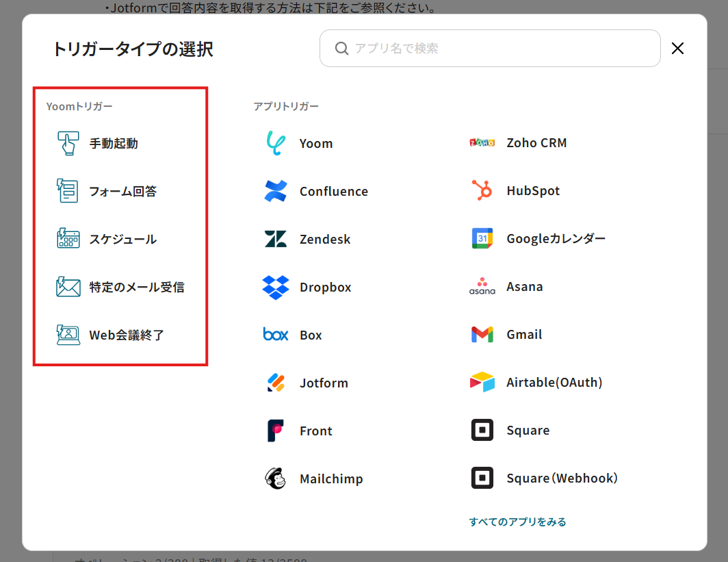The image size is (728, 562).
Task: Choose Square（Webhook） app trigger
Action: pos(561,478)
